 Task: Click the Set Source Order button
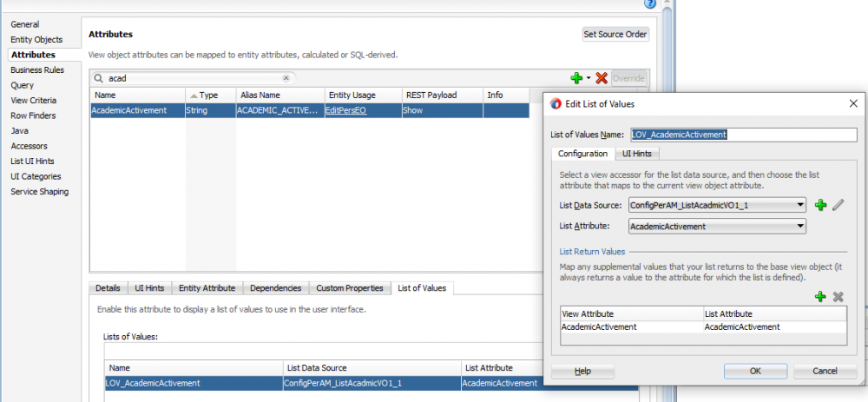[615, 35]
